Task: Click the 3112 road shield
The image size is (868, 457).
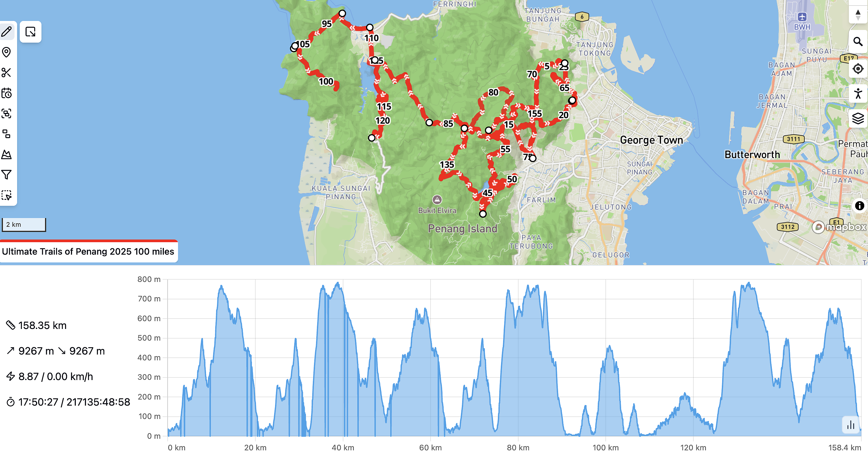Action: [788, 227]
